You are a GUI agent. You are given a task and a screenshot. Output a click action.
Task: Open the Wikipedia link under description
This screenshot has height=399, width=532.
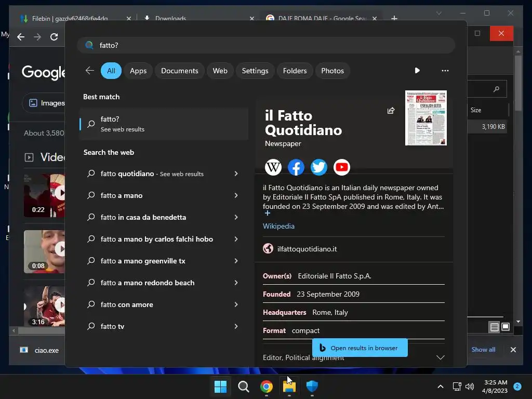pos(278,226)
